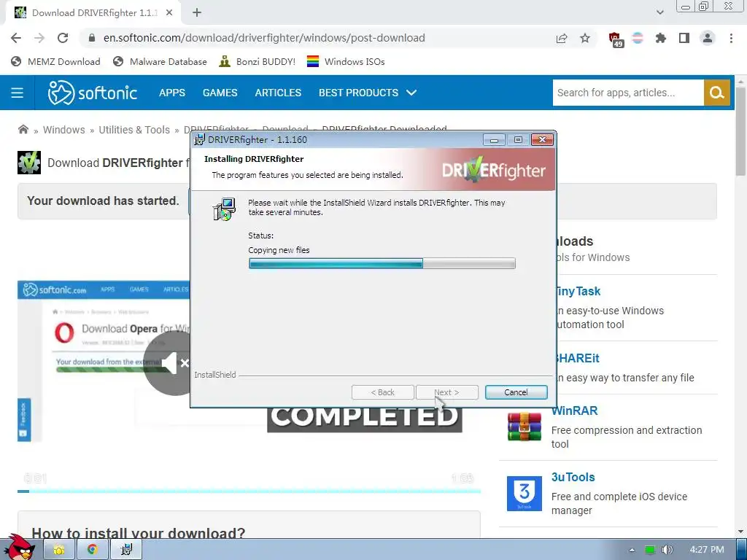Screen dimensions: 747x560
Task: Open the Bonzi BUDDY! bookmark
Action: tap(257, 61)
